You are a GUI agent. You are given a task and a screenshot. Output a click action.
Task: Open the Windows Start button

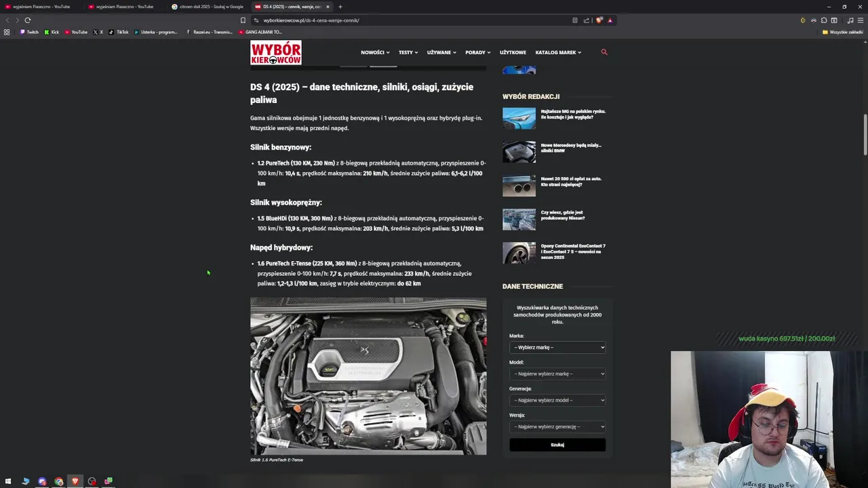tap(8, 481)
